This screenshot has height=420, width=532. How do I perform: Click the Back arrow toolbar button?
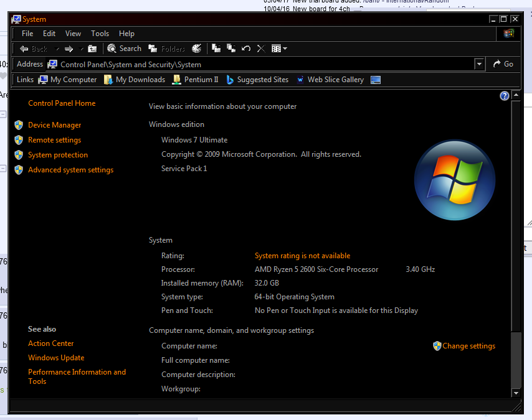[x=33, y=49]
